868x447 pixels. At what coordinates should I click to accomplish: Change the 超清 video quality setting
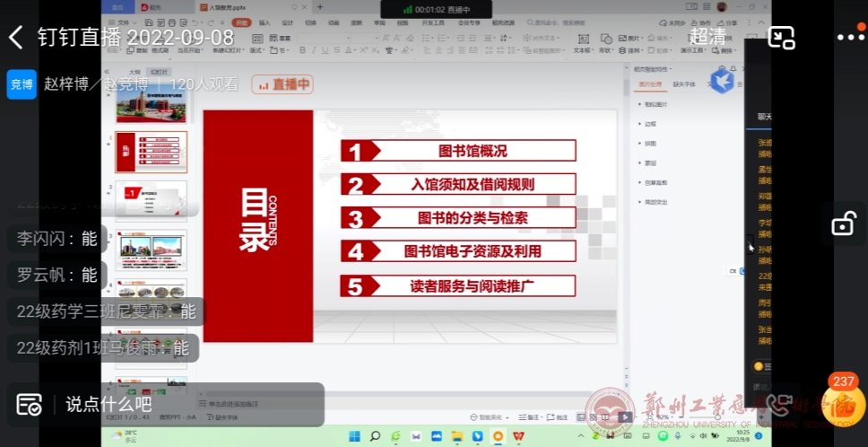pyautogui.click(x=707, y=37)
